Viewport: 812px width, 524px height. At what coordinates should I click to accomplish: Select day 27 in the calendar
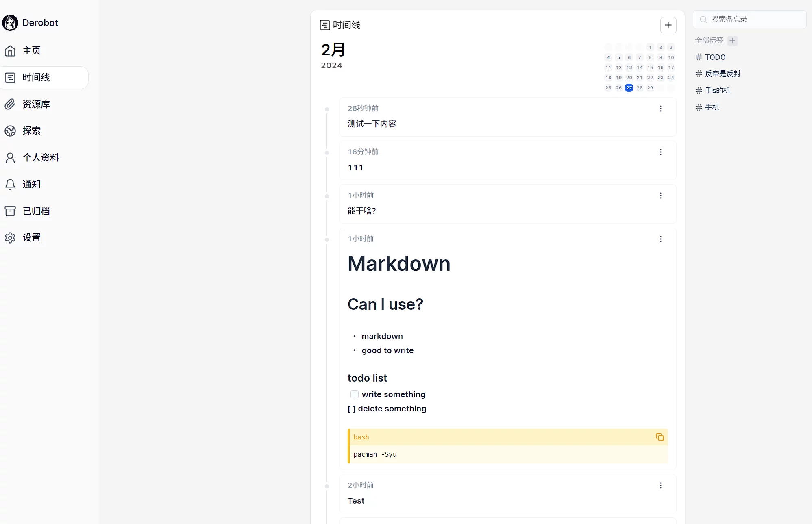click(x=629, y=88)
